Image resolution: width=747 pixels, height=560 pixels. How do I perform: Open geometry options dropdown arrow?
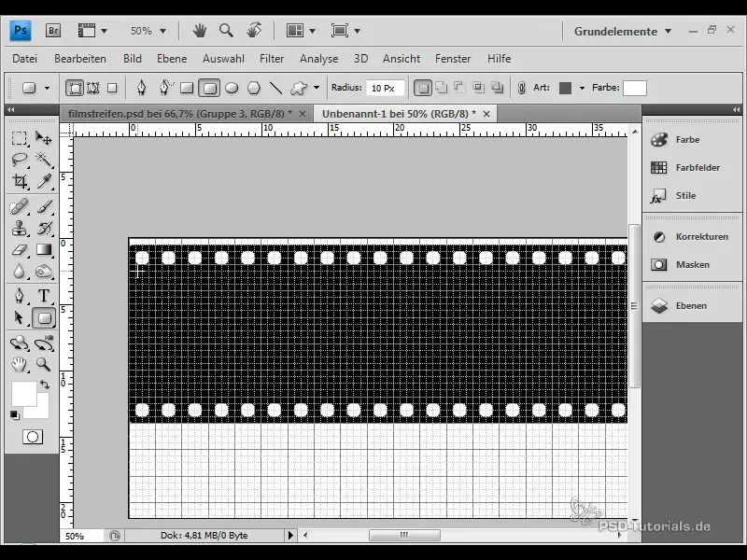click(317, 88)
